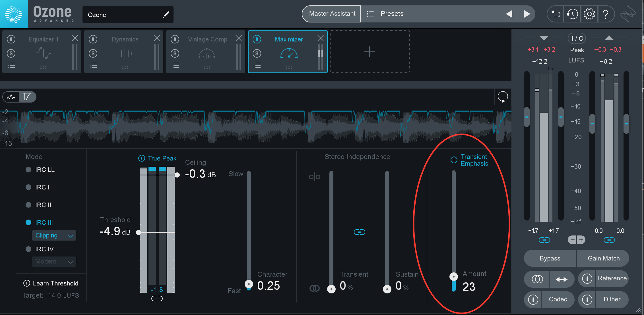
Task: Open Equalizer 1 module preset list icon
Action: pyautogui.click(x=11, y=66)
